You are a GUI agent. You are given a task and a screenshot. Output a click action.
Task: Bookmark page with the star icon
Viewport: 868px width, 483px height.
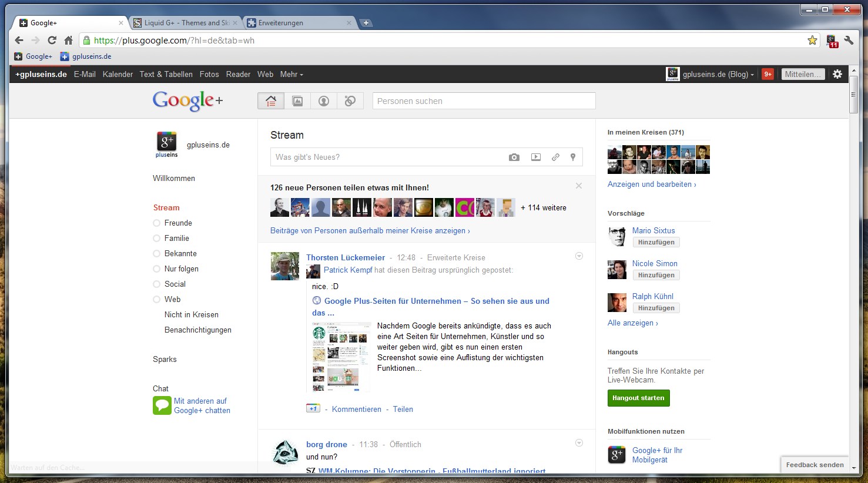(812, 40)
